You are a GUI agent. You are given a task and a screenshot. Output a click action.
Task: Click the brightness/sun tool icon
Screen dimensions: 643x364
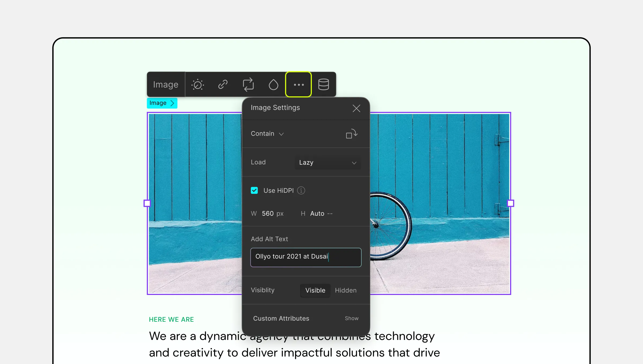[198, 85]
